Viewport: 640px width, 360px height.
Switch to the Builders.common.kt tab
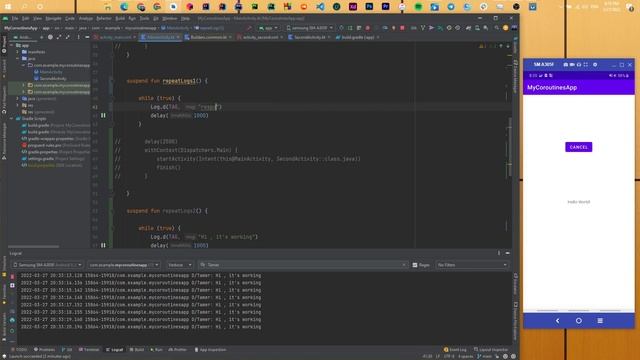tap(209, 37)
